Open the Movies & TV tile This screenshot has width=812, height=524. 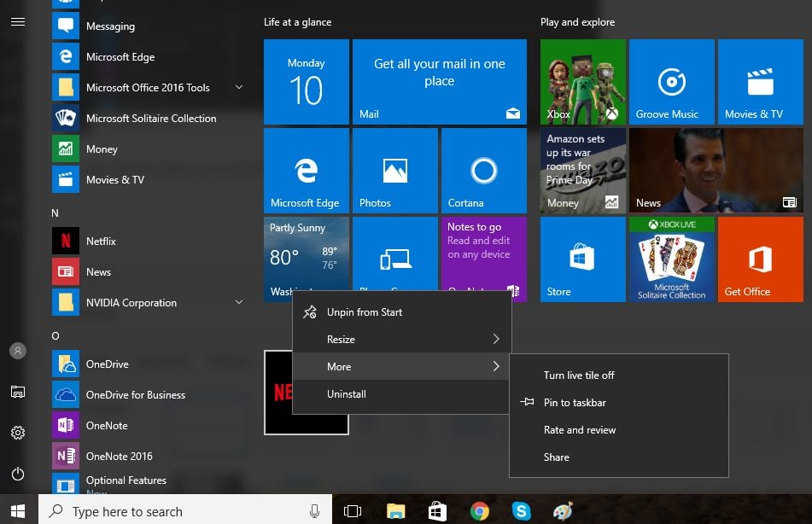coord(760,82)
